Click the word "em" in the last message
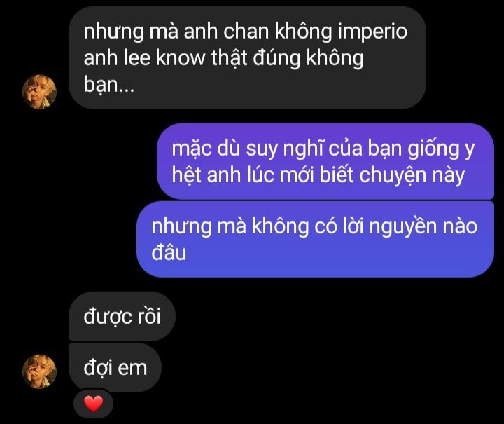The width and height of the screenshot is (504, 424). coord(132,369)
